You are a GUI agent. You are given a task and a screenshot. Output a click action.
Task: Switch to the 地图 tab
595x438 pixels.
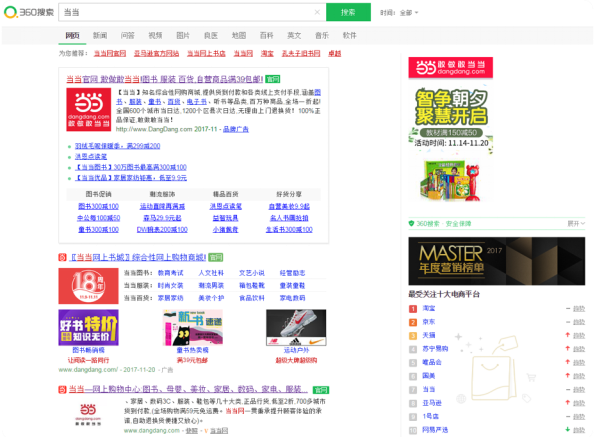coord(239,35)
